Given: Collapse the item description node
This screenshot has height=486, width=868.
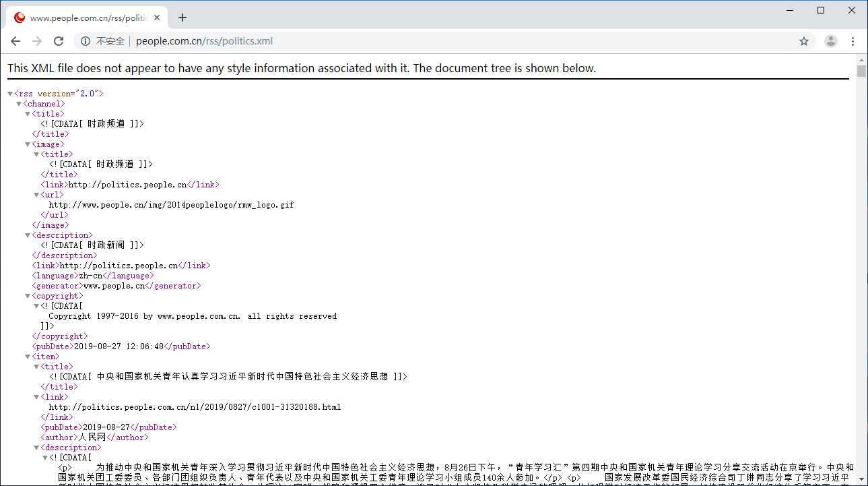Looking at the screenshot, I should tap(36, 448).
